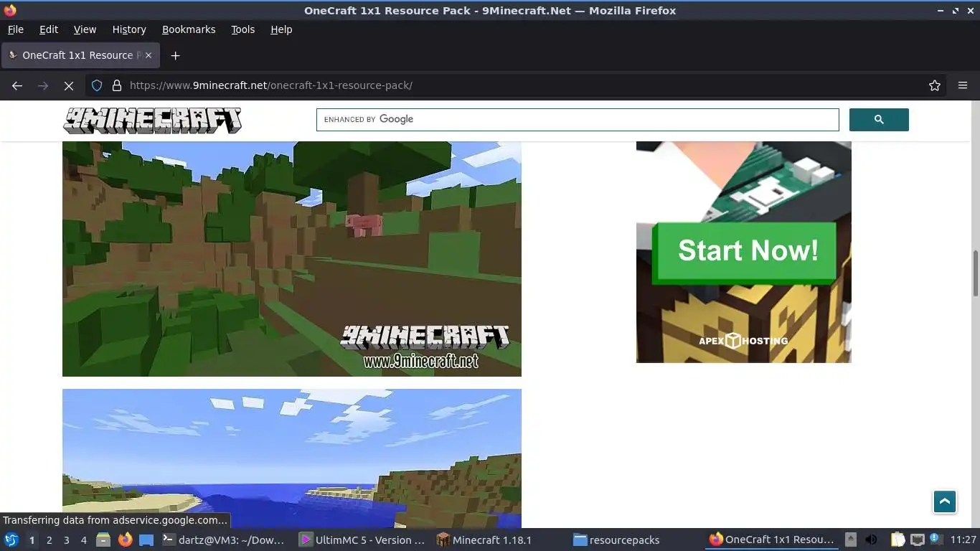Open the Edit menu

pyautogui.click(x=49, y=29)
